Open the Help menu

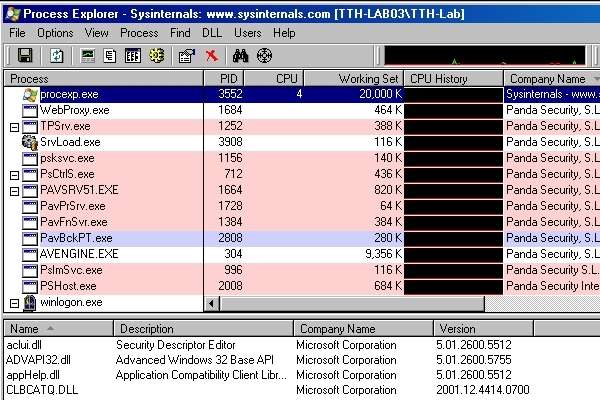click(x=284, y=33)
